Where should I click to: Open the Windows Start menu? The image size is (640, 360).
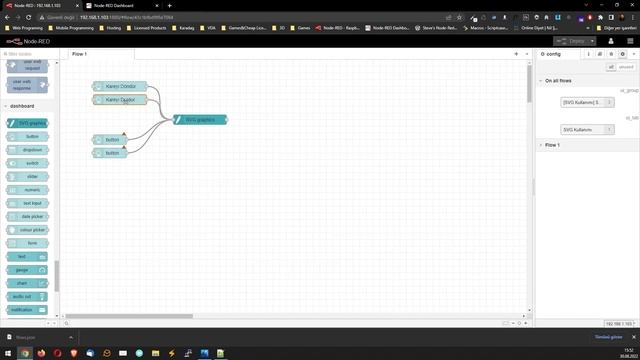pyautogui.click(x=8, y=353)
